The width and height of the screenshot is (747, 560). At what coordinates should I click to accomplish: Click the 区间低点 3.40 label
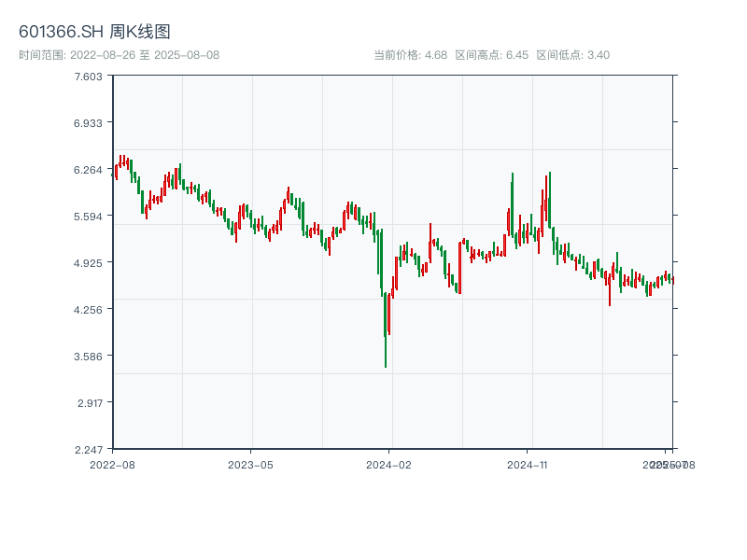click(x=572, y=55)
